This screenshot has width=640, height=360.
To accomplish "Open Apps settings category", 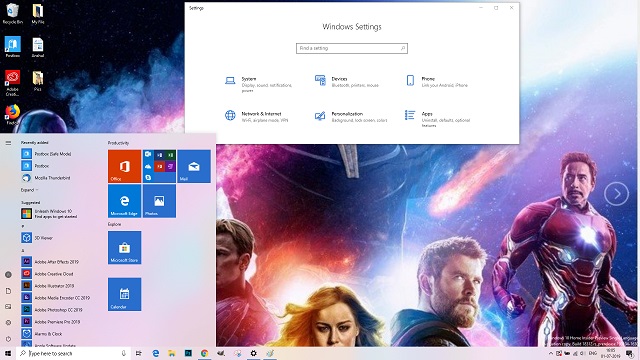I will (438, 118).
